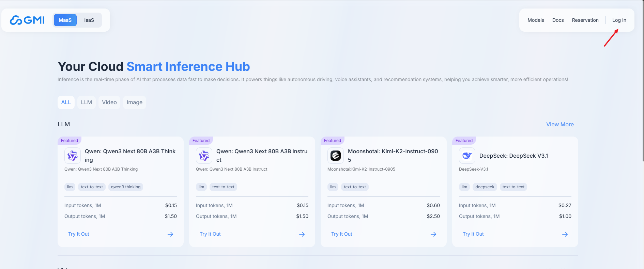Open the Models menu item
Viewport: 644px width, 269px height.
click(x=536, y=20)
